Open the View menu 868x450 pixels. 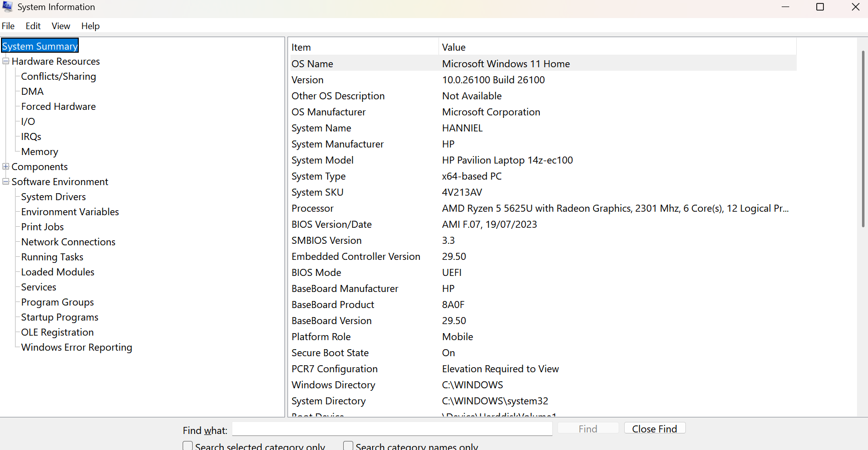(61, 26)
